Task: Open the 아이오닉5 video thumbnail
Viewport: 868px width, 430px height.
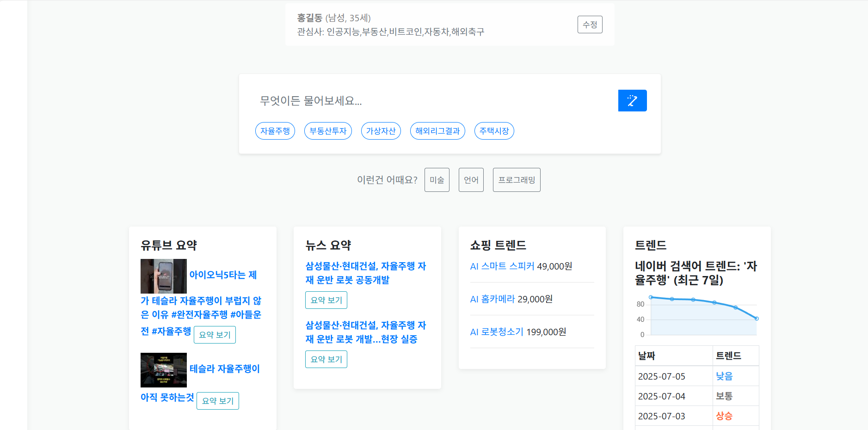Action: [x=164, y=276]
